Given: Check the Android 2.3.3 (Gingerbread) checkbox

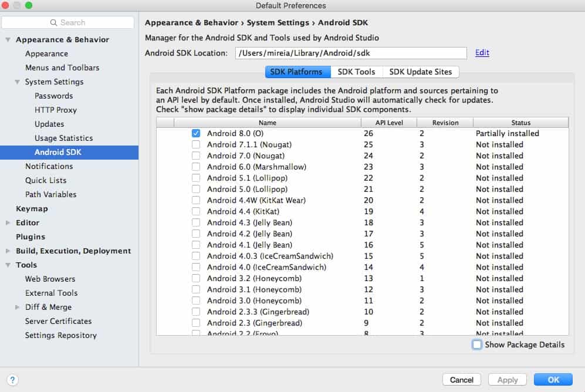Looking at the screenshot, I should (x=196, y=312).
